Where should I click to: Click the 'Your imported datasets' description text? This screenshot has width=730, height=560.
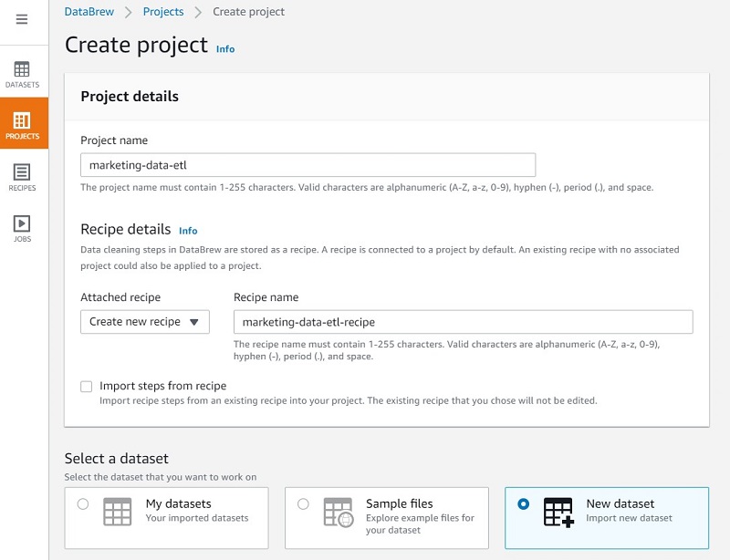pyautogui.click(x=197, y=518)
